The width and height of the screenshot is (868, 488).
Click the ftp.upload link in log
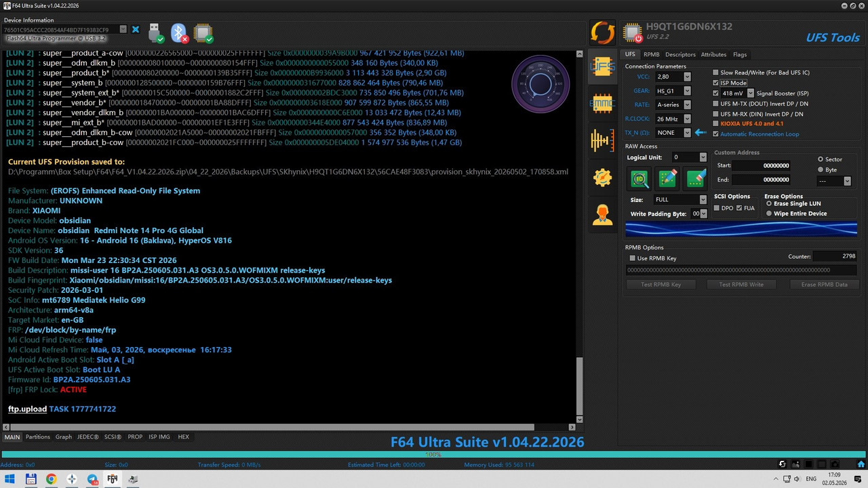27,409
